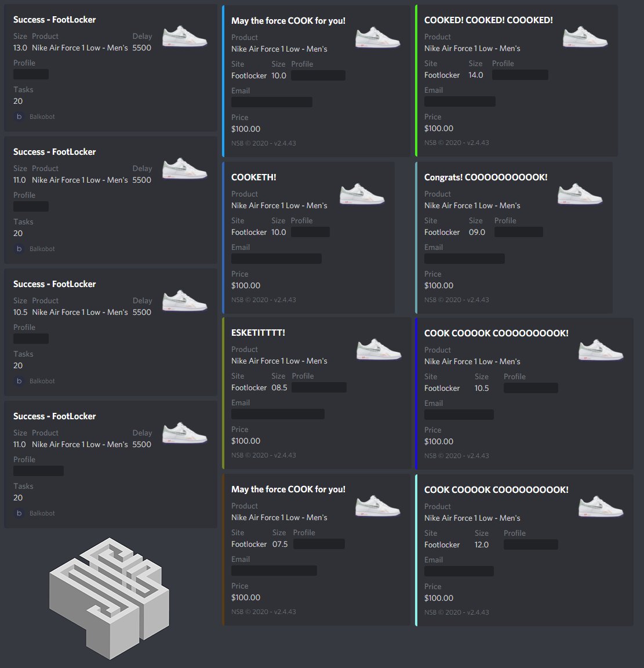The width and height of the screenshot is (644, 668).
Task: Click Footlocker site value in COOKED! COOKED! card
Action: [x=442, y=75]
